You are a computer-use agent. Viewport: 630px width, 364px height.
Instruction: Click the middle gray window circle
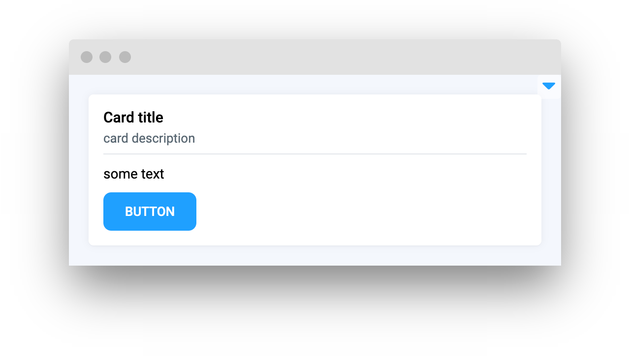(105, 57)
